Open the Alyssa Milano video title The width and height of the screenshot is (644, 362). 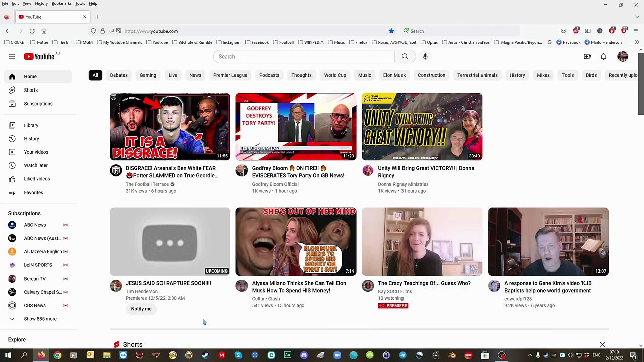[x=299, y=287]
